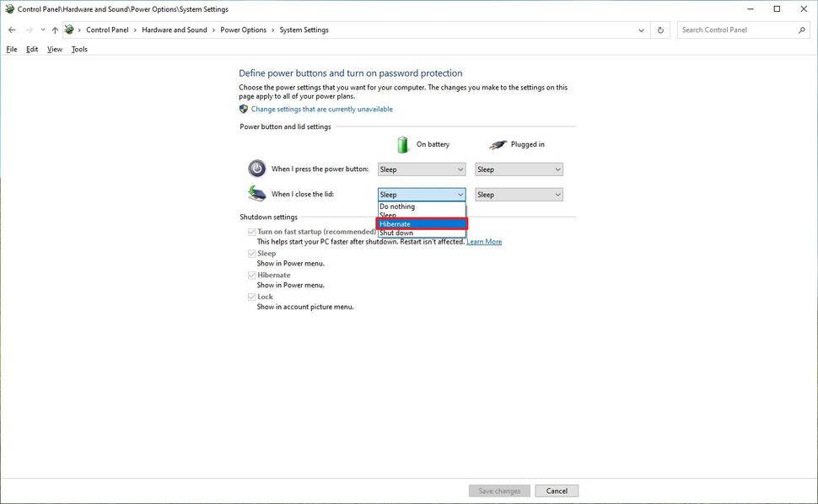Enable the Hibernate Show in Power menu checkbox
Viewport: 818px width, 504px height.
[251, 274]
